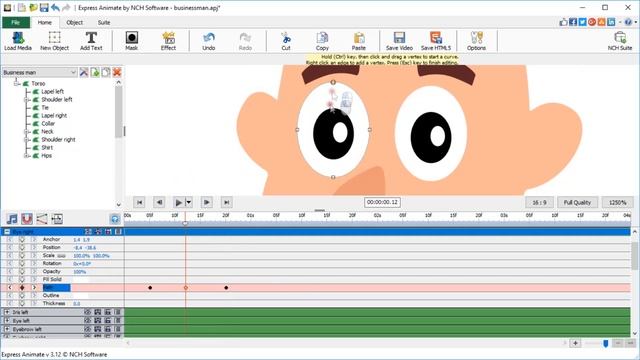
Task: Undo the last action
Action: coord(209,41)
